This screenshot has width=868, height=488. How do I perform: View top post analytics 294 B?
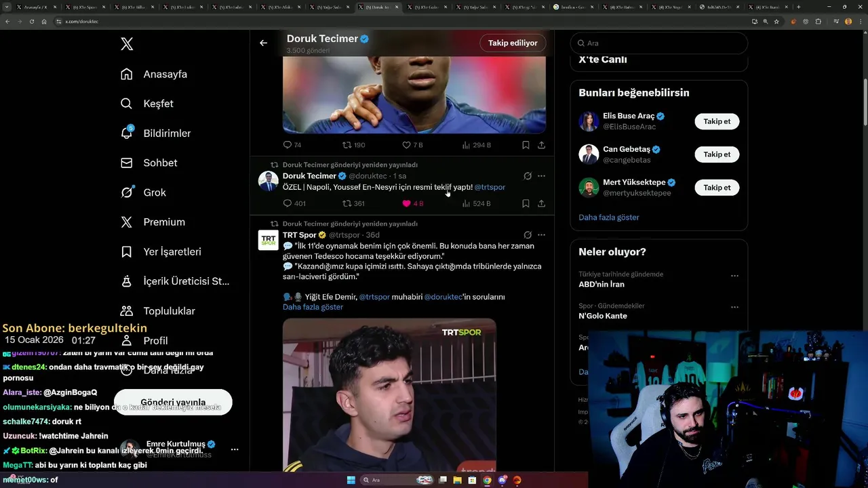476,145
